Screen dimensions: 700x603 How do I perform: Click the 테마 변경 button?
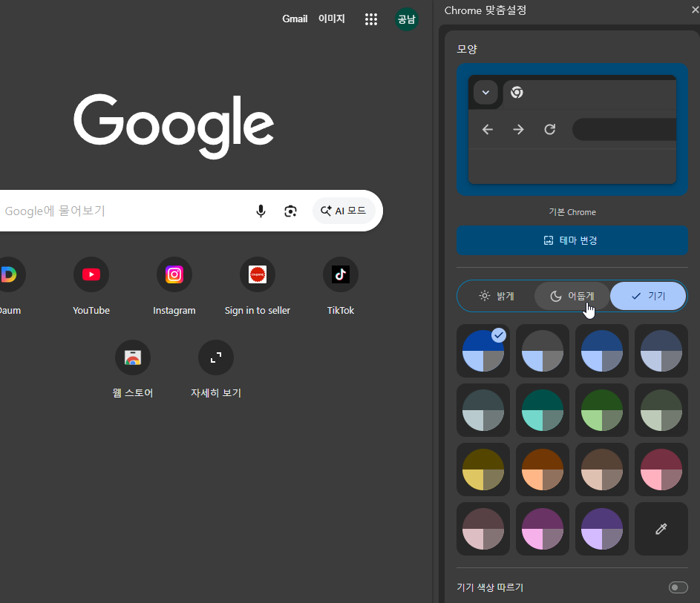point(572,240)
